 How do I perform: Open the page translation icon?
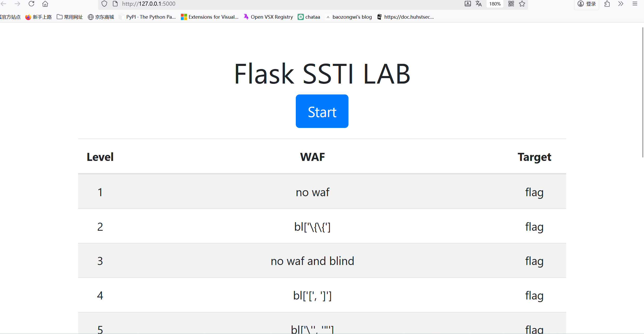[x=479, y=4]
